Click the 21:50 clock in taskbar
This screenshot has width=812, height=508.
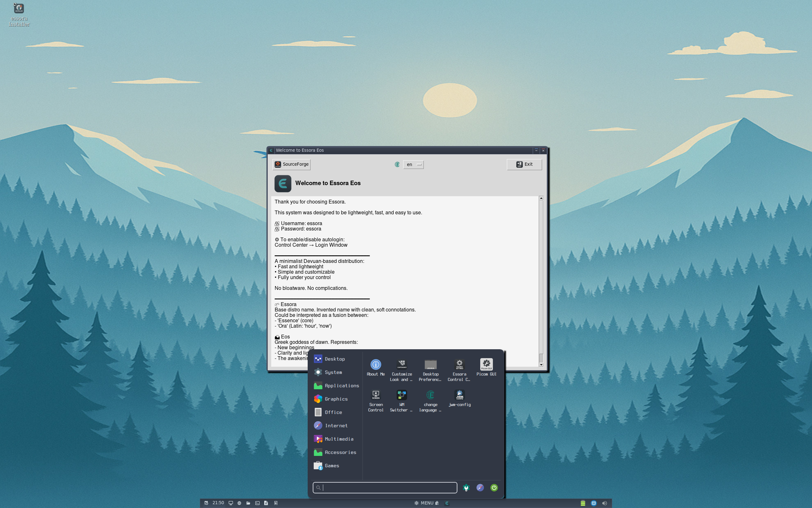(x=218, y=503)
